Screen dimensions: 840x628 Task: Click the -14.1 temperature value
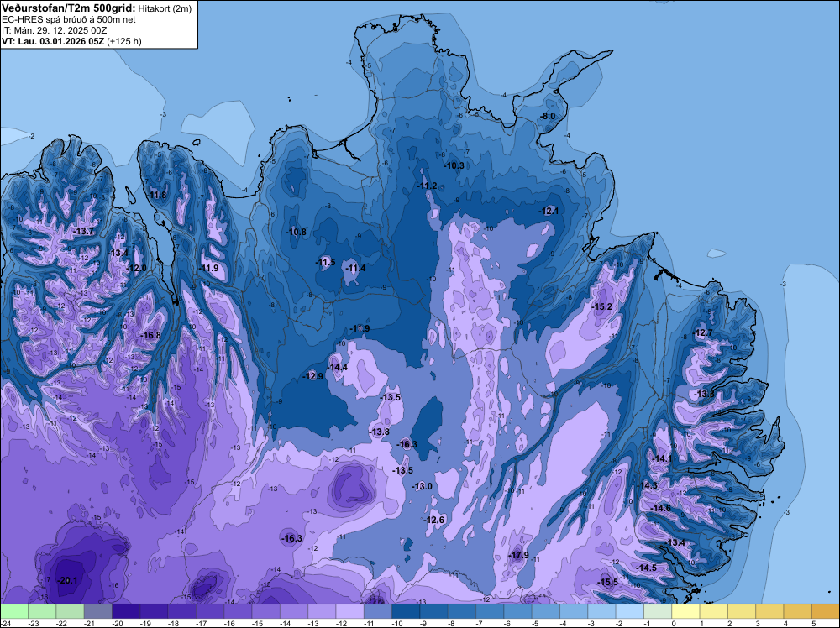[662, 458]
